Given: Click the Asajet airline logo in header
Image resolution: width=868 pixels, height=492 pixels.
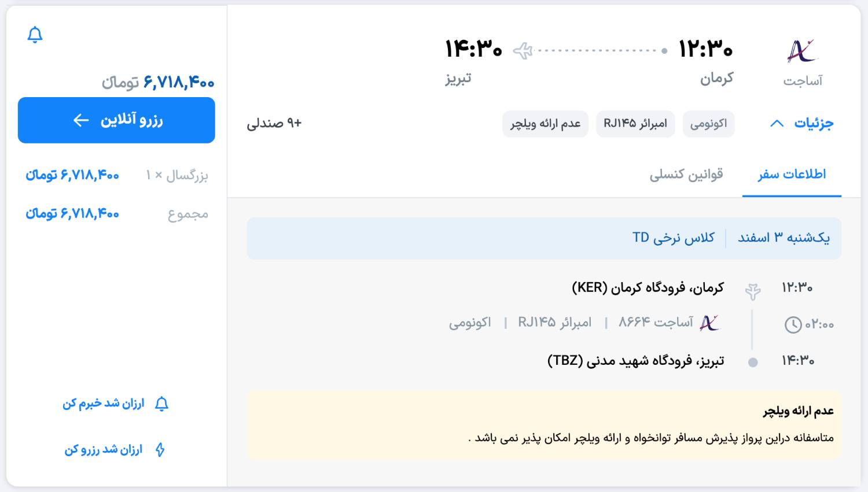Looking at the screenshot, I should click(x=801, y=51).
